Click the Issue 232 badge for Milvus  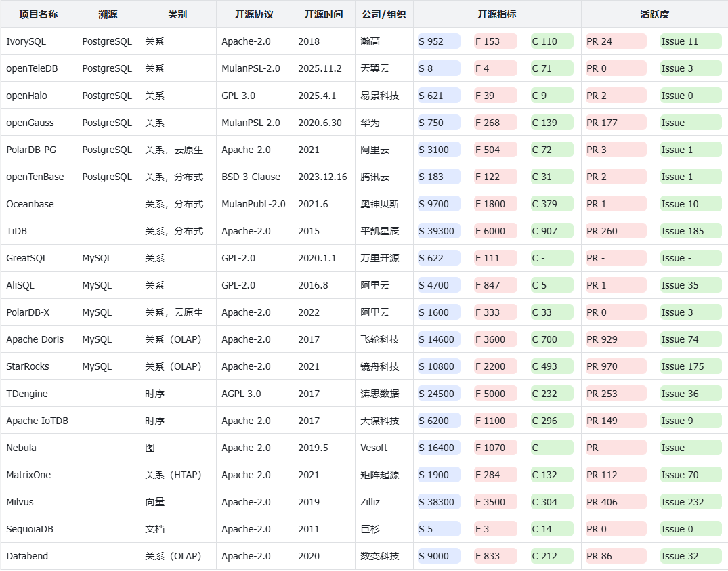690,502
